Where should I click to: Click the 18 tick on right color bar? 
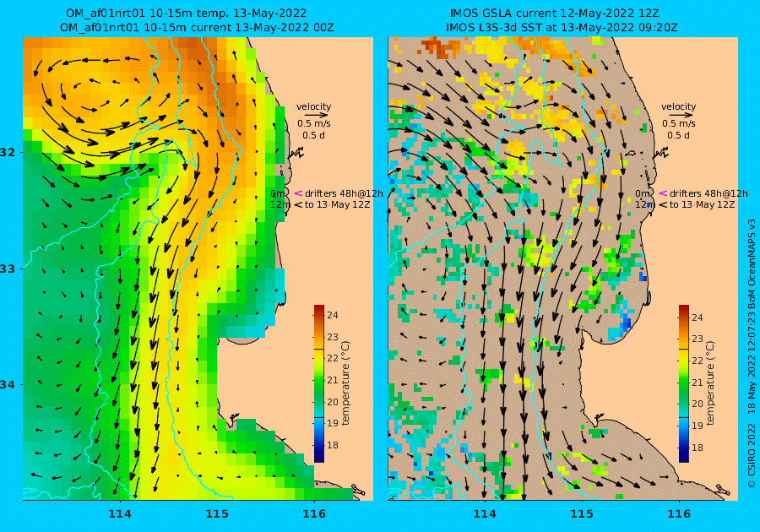[697, 448]
